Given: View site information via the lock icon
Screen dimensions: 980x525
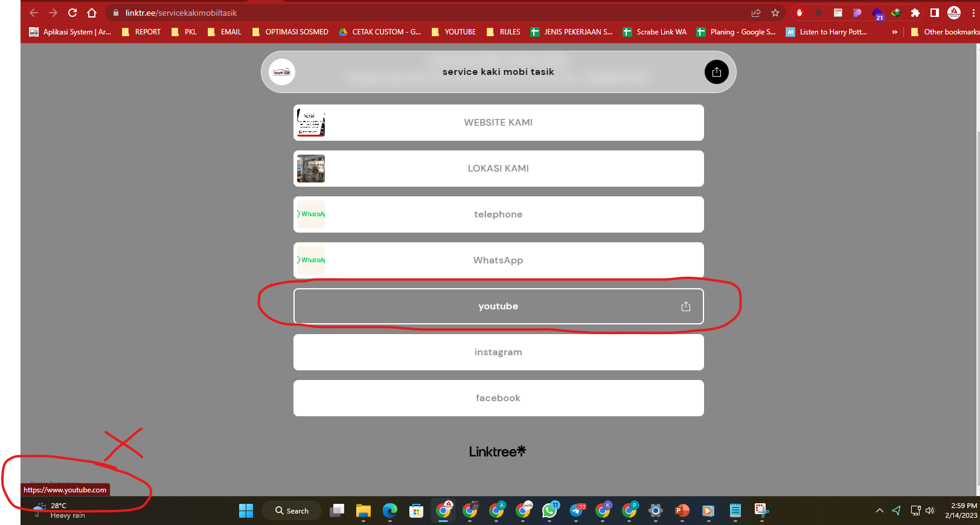Looking at the screenshot, I should point(116,13).
